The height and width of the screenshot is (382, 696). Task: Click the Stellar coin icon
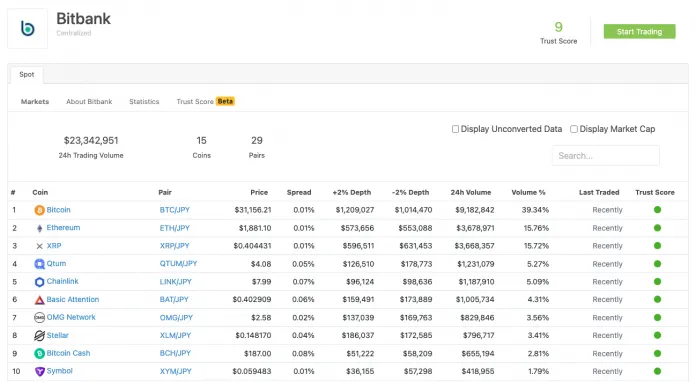[x=40, y=336]
